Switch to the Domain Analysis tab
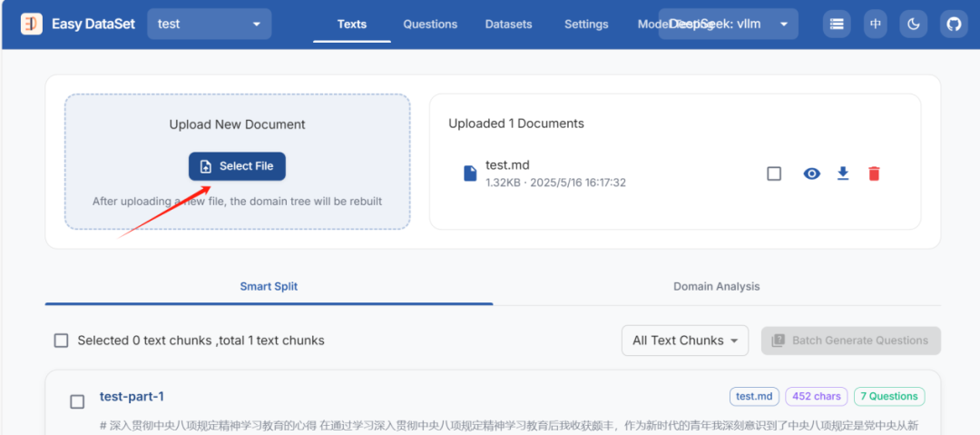The width and height of the screenshot is (980, 435). (716, 286)
